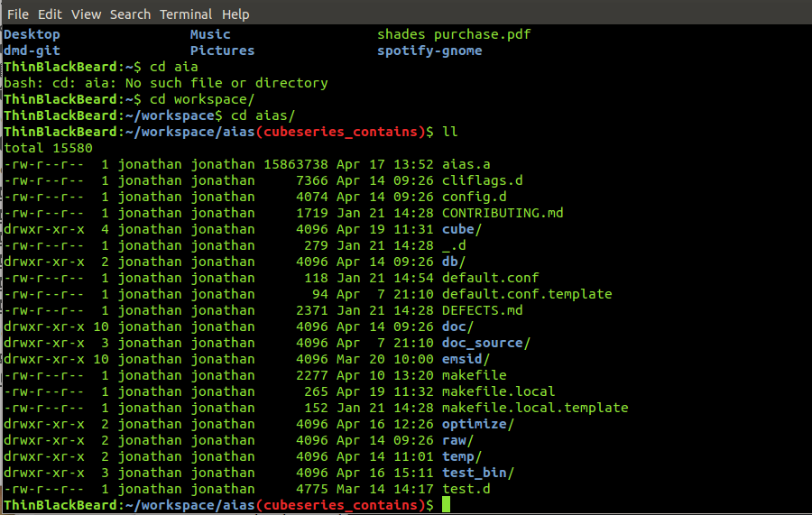Click the 'Apr 17 13:52' timestamp
The image size is (812, 515).
(384, 164)
